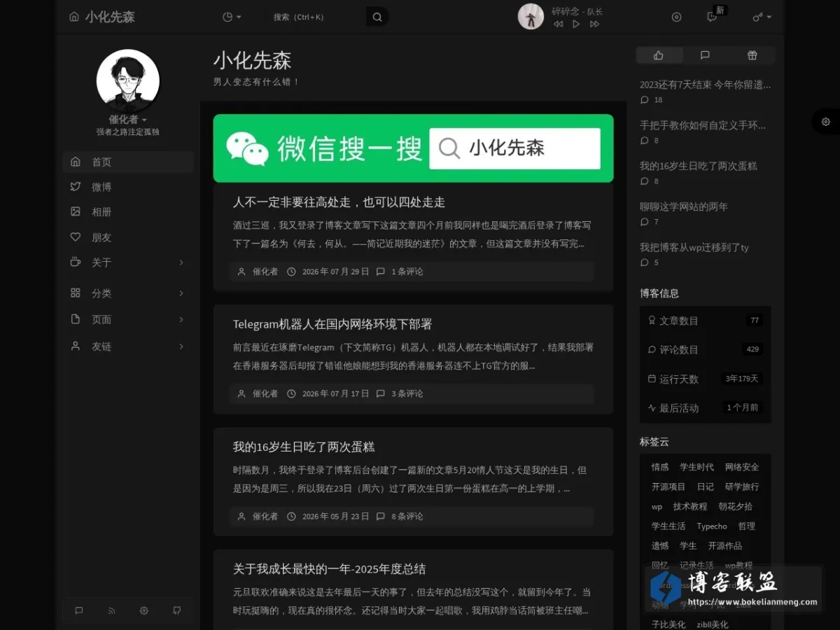Screen dimensions: 840x630
Task: Open sidebar post 2023还有7天结束 今年你留遗…
Action: pos(705,85)
